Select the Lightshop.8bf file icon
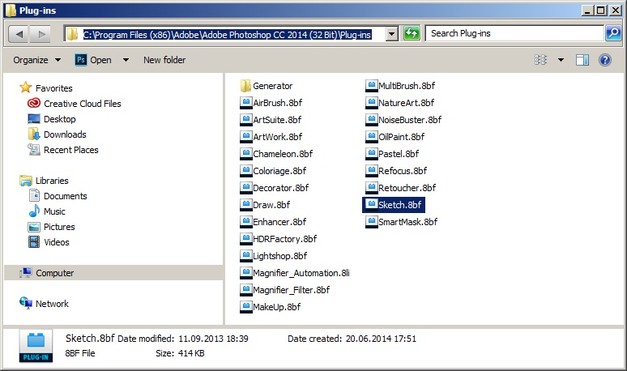 (246, 255)
